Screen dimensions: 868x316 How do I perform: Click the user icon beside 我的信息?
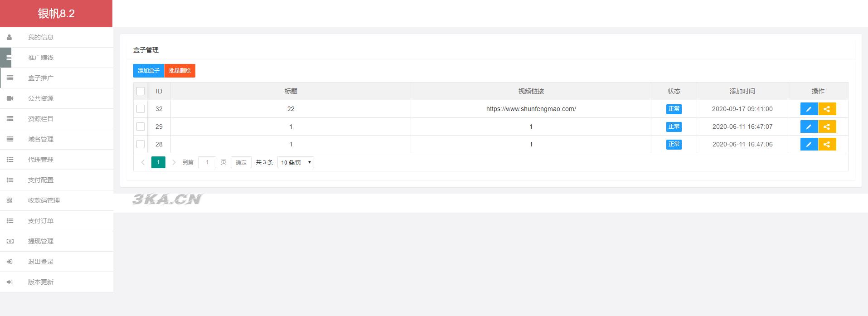(10, 37)
